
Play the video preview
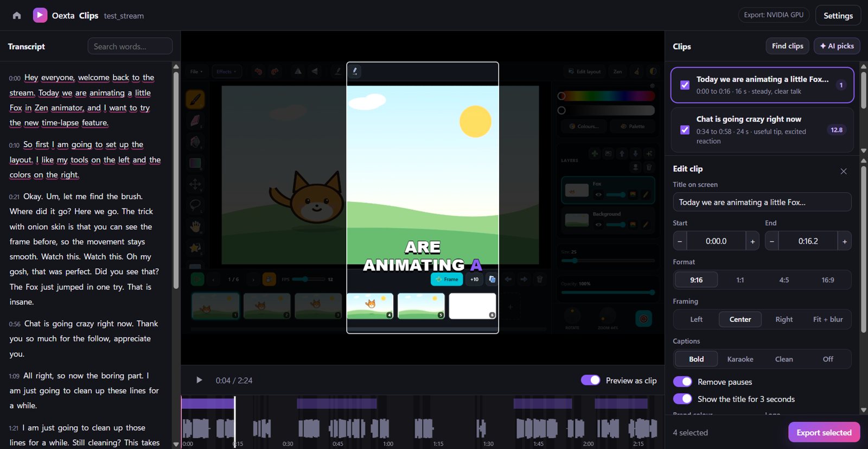coord(199,380)
